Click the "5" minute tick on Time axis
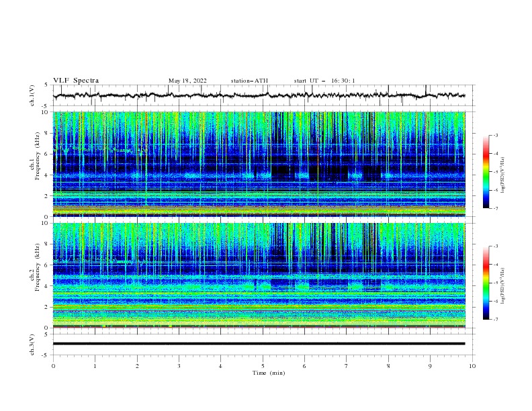The image size is (532, 411). pos(263,366)
